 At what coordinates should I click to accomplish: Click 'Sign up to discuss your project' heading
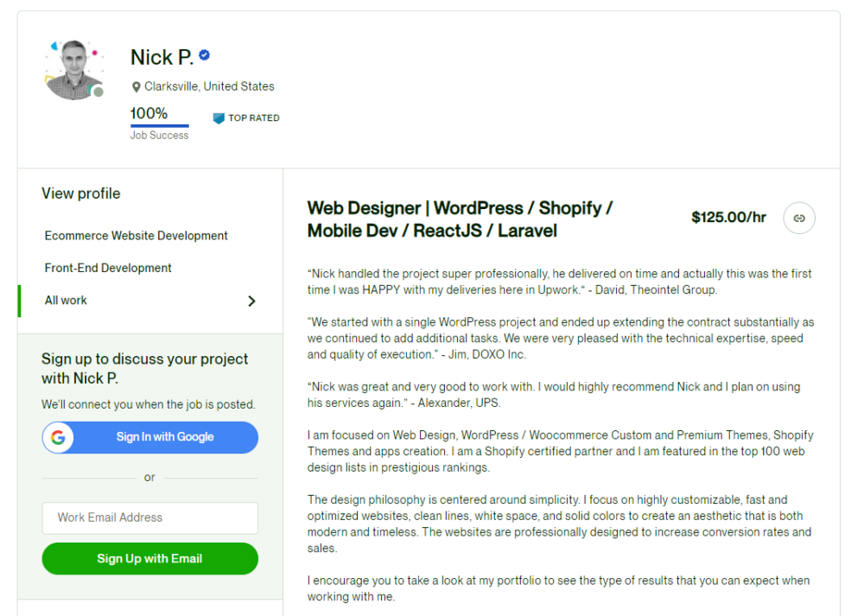click(x=145, y=369)
